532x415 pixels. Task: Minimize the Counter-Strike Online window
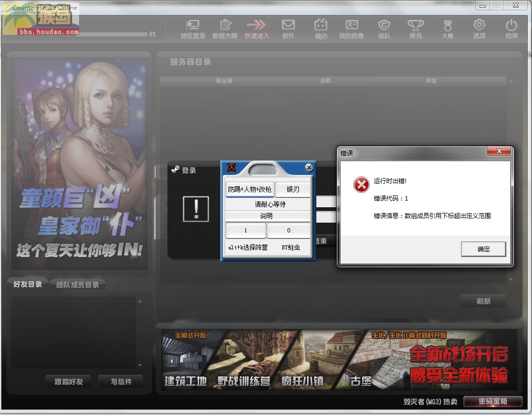(483, 6)
